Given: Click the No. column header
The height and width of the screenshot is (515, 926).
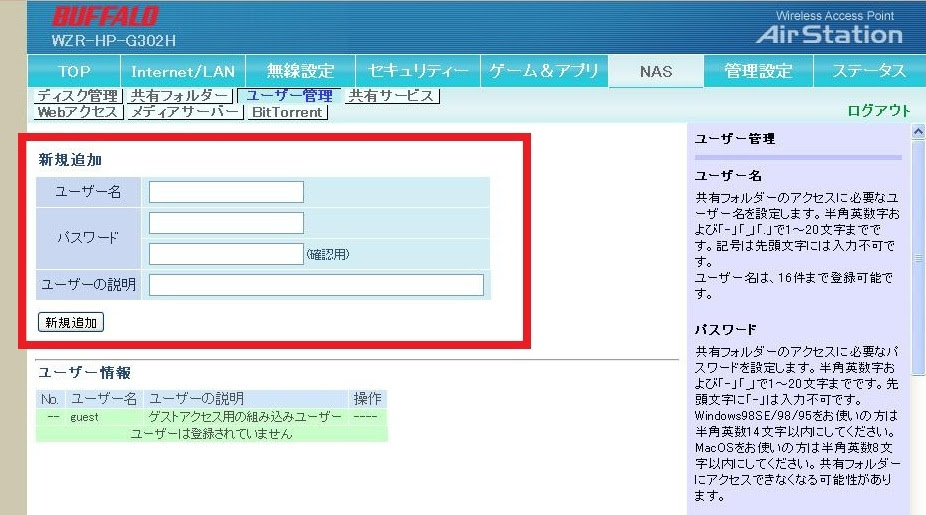Looking at the screenshot, I should click(50, 399).
